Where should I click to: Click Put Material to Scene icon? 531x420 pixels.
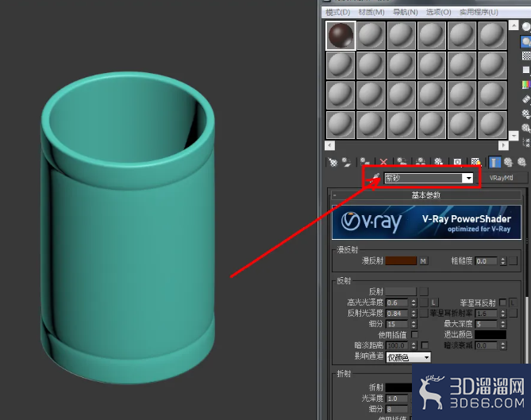pos(347,162)
